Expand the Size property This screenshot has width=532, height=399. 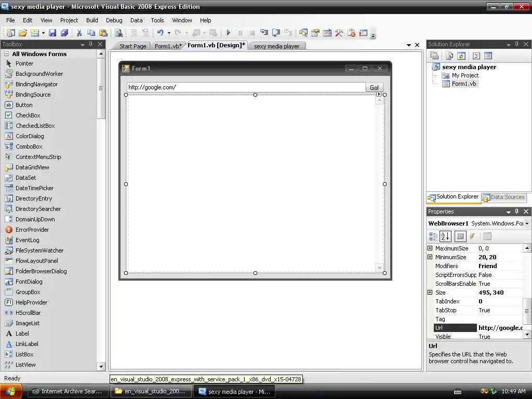[x=430, y=292]
